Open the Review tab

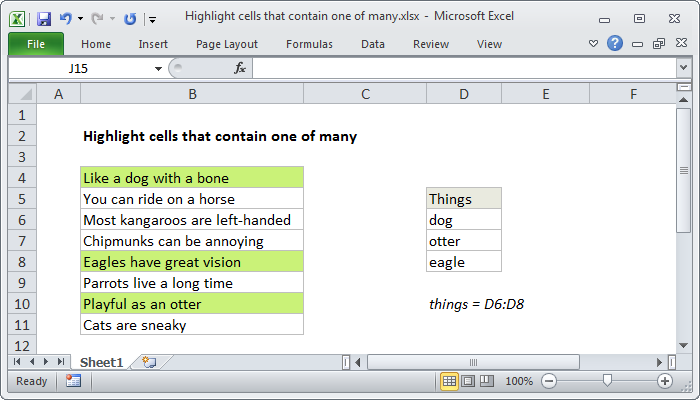point(431,44)
